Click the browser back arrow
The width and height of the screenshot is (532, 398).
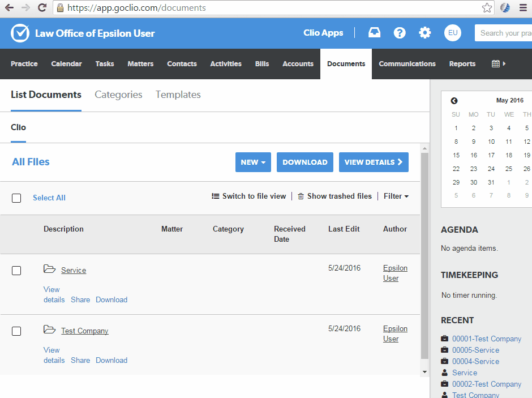point(9,7)
